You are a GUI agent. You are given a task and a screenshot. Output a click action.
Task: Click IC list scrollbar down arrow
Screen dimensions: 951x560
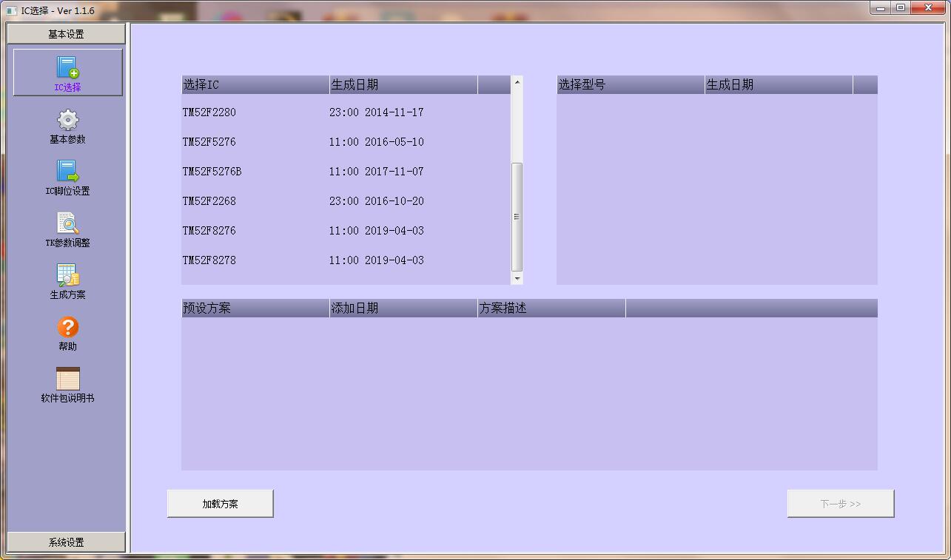517,279
